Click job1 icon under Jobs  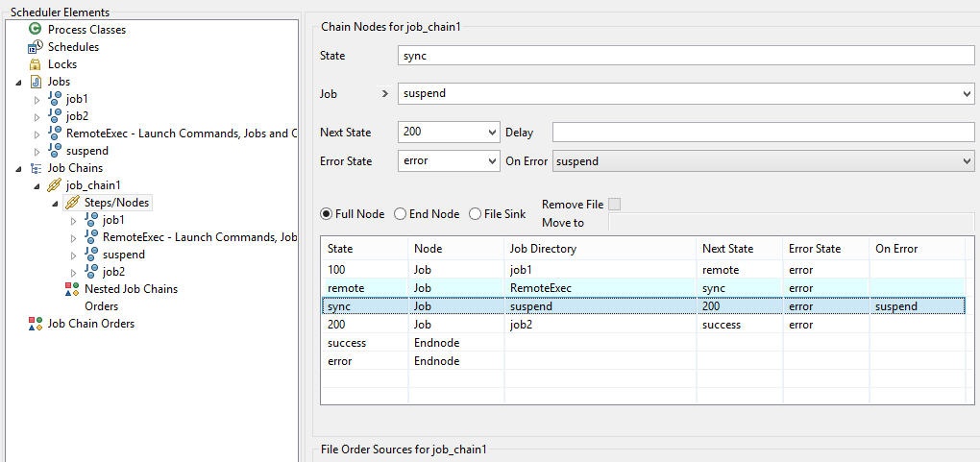55,98
